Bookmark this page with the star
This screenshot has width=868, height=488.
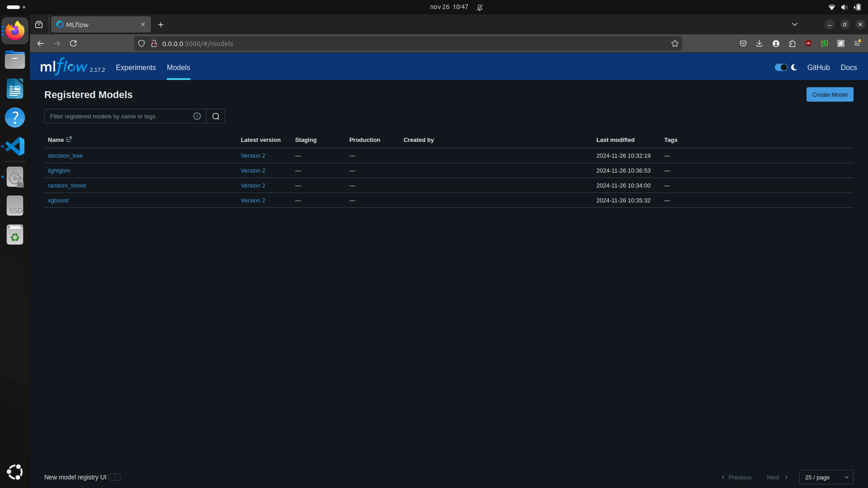pyautogui.click(x=675, y=43)
